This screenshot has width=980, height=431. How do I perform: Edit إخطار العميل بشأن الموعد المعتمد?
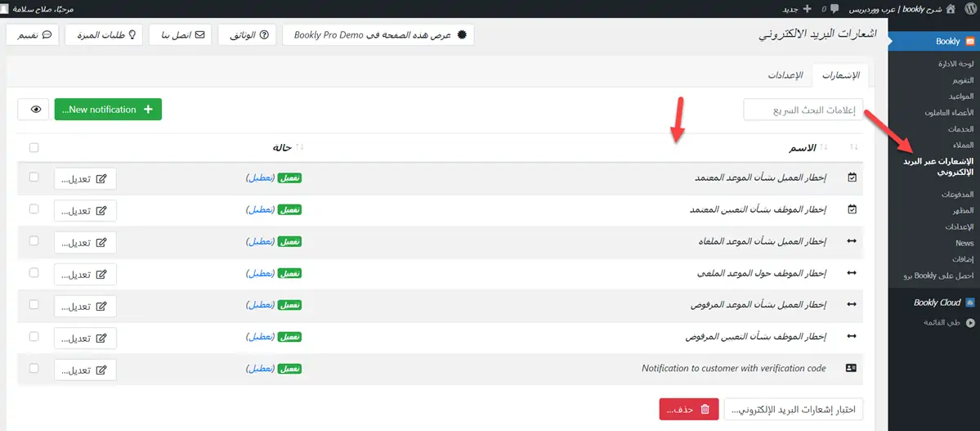pos(85,179)
